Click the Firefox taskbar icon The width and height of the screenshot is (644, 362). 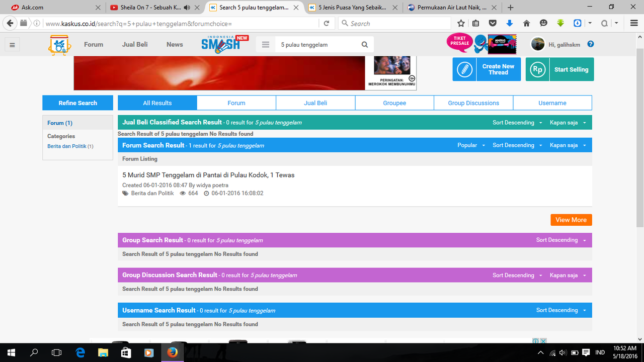point(172,352)
